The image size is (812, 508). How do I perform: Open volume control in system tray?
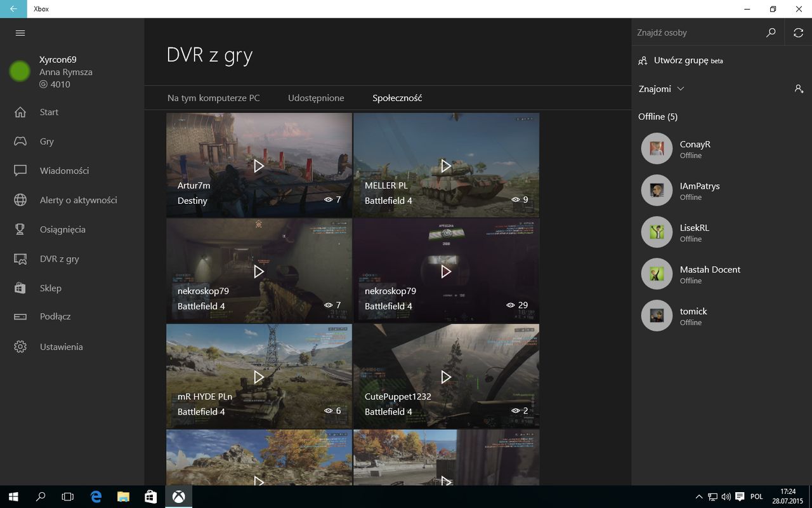pos(726,497)
